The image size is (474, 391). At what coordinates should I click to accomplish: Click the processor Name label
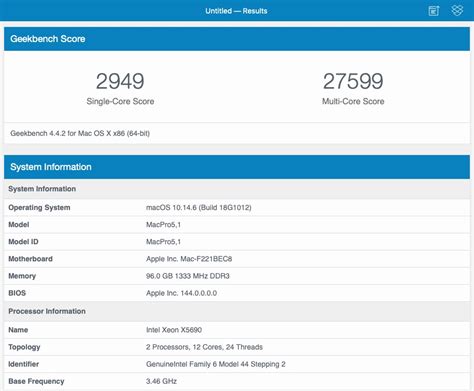pos(18,330)
